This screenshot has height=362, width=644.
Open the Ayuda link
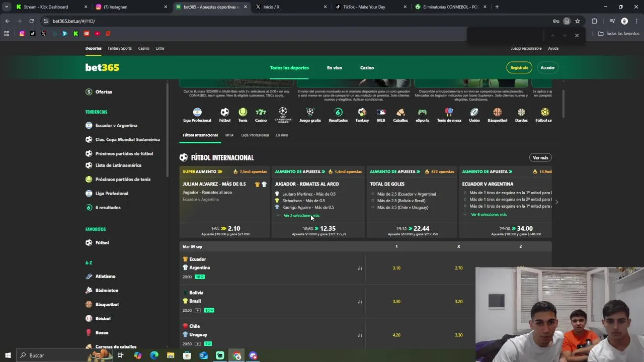pyautogui.click(x=553, y=48)
